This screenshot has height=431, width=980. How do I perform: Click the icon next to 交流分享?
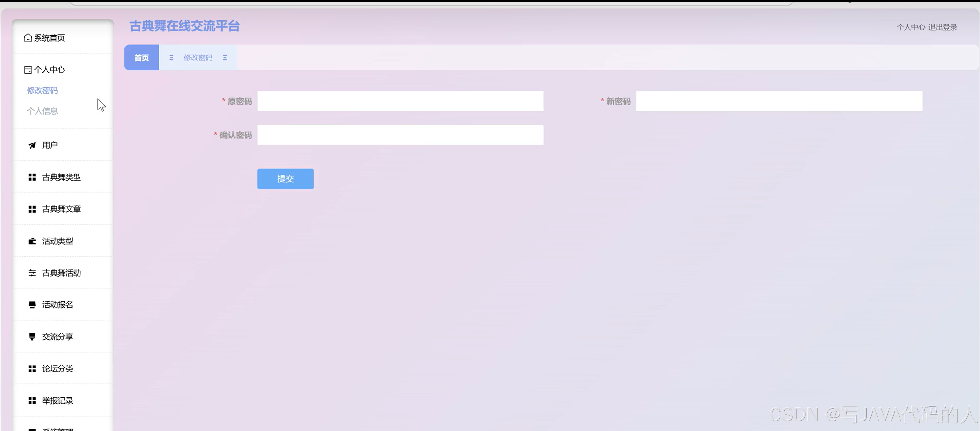click(32, 337)
